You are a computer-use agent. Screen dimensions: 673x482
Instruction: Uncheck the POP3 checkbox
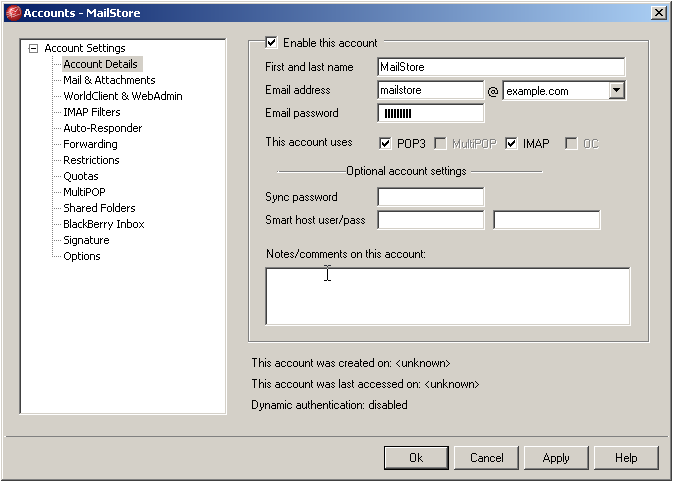386,143
